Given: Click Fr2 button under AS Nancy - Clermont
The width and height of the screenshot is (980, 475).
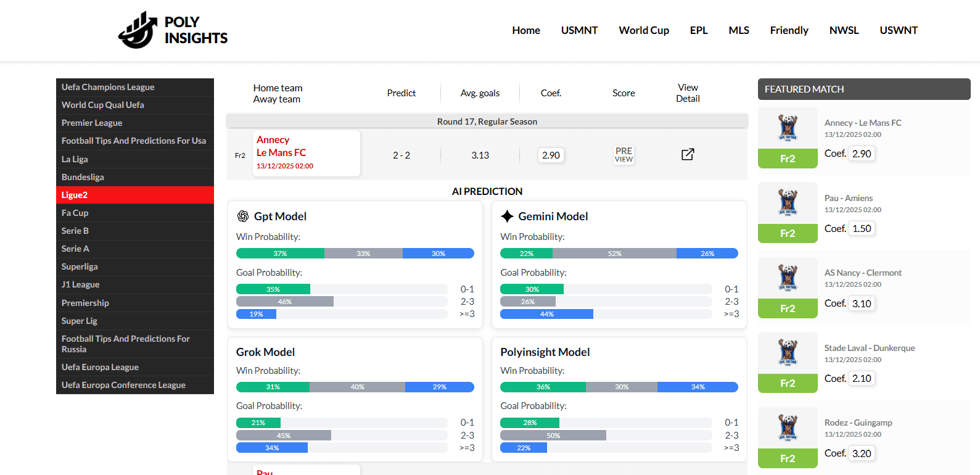Looking at the screenshot, I should [x=788, y=308].
